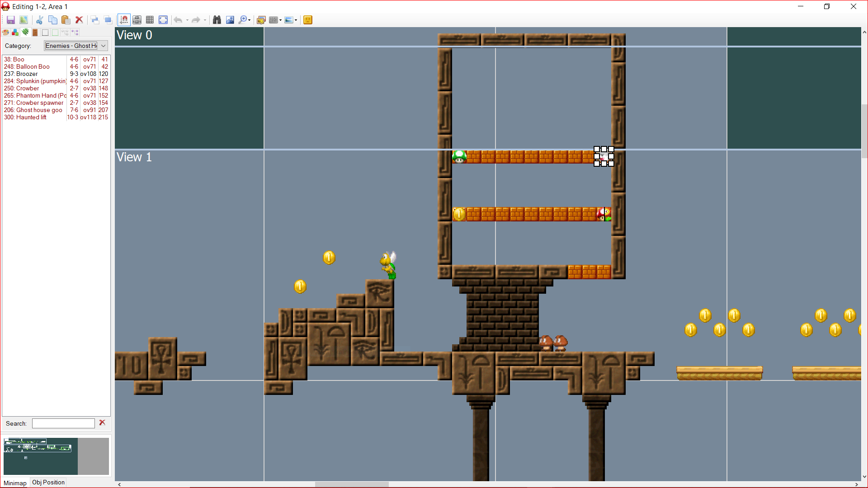Switch to the colored blocks objects tab

point(15,33)
